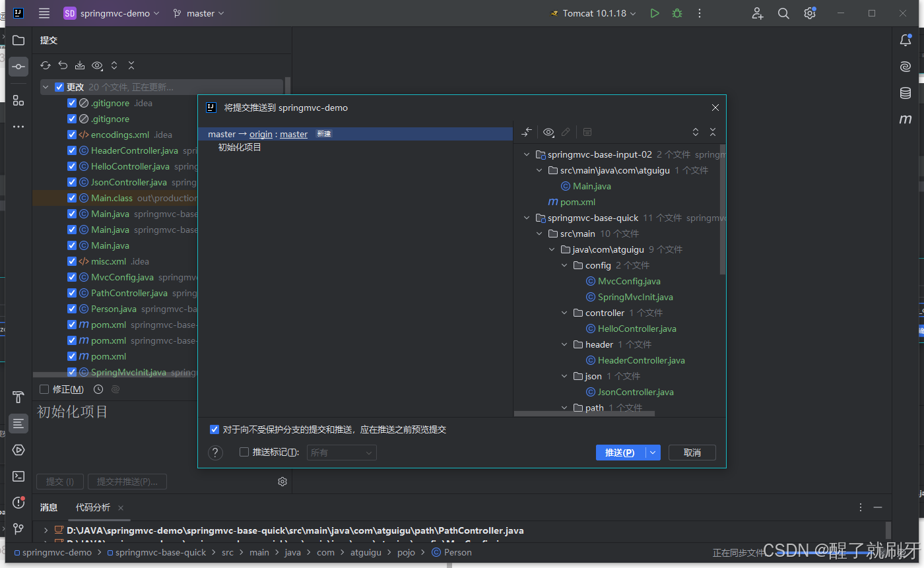Viewport: 924px width, 568px height.
Task: Select MvcConfig.java in push dialog tree
Action: 629,281
